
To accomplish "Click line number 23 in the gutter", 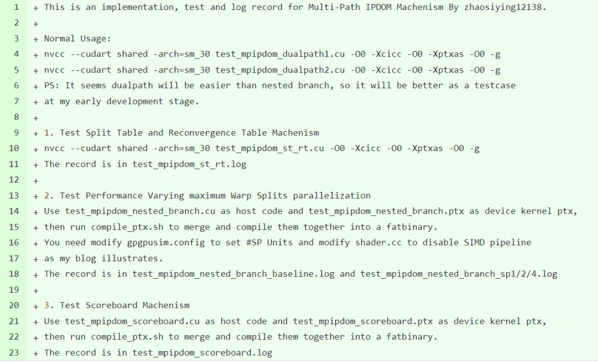I will click(x=14, y=352).
